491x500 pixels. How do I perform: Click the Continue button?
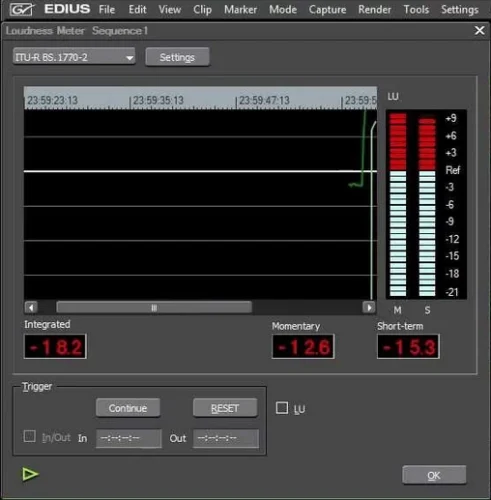coord(128,408)
